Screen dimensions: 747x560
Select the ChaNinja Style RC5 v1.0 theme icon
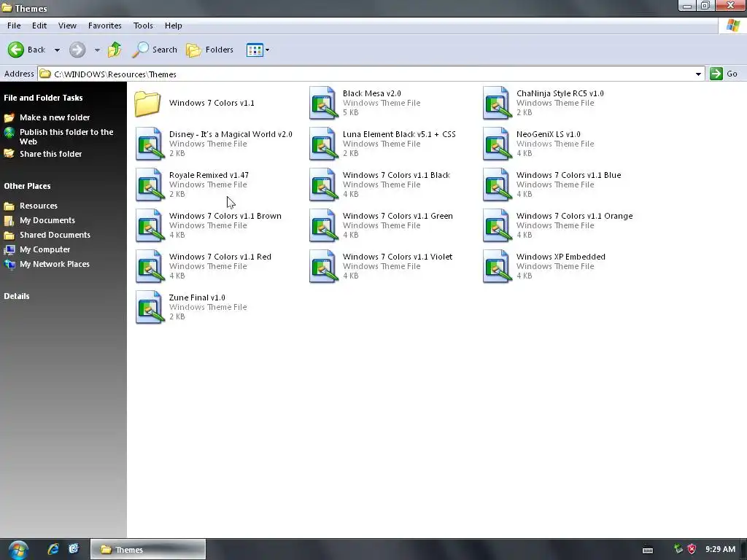[497, 103]
